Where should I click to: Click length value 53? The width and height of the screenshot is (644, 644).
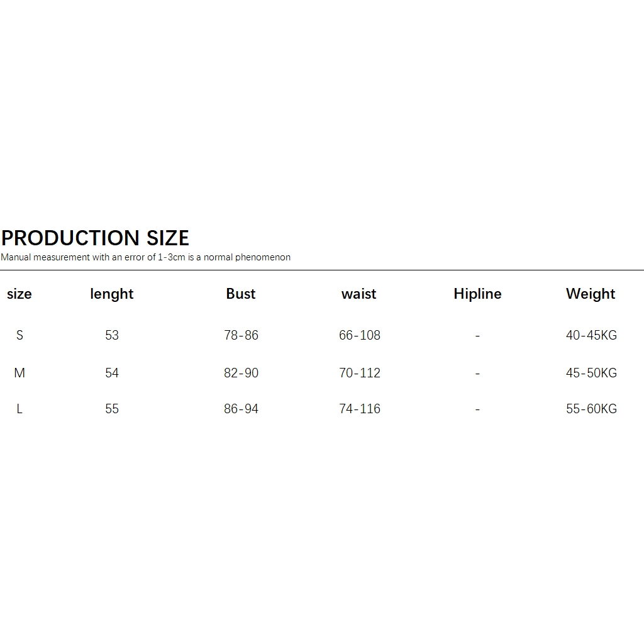112,335
